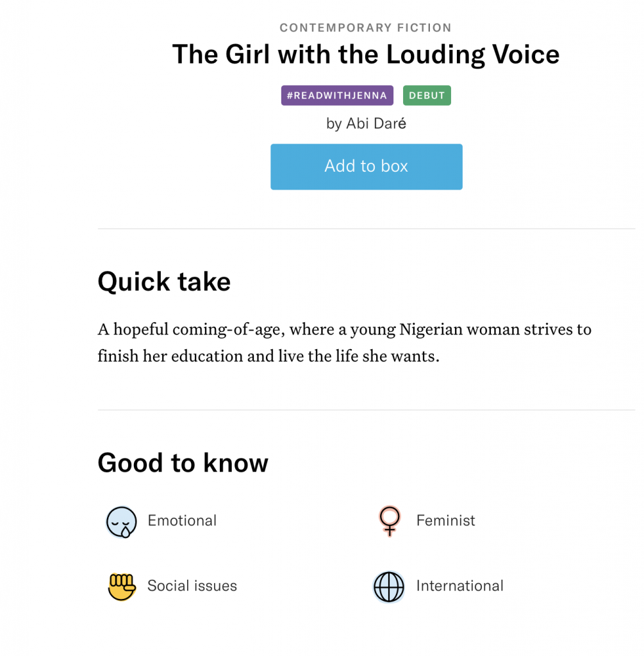Select the International label text
The image size is (644, 656).
[x=459, y=586]
